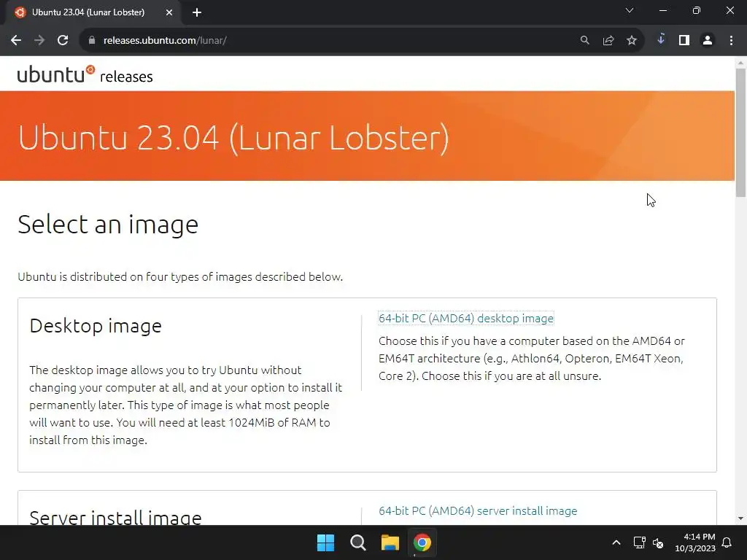The width and height of the screenshot is (747, 560).
Task: View site security lock information
Action: click(92, 41)
